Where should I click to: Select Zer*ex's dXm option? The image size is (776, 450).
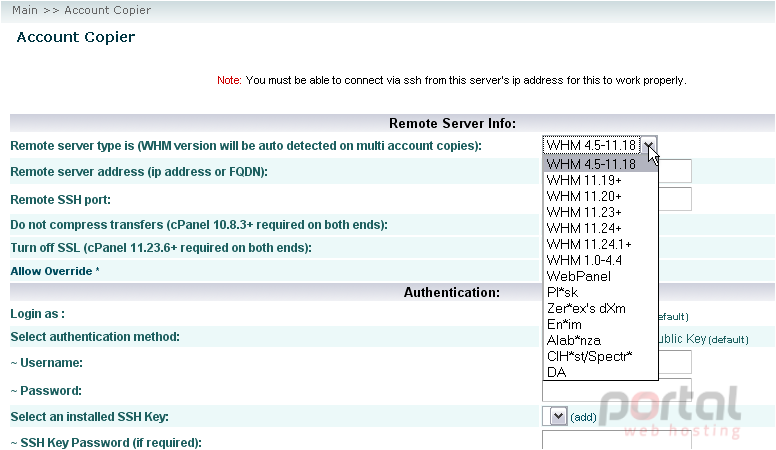click(600, 308)
